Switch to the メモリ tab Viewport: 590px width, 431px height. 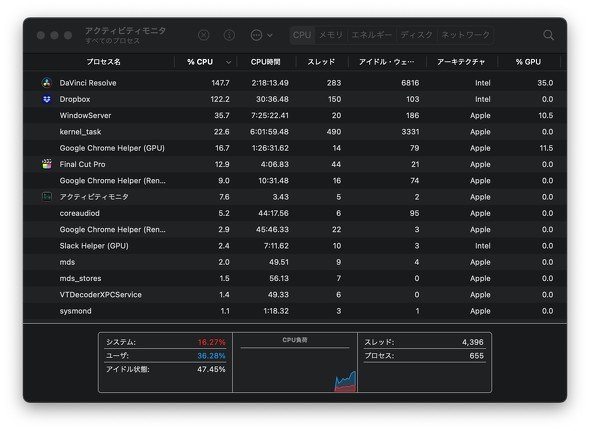point(331,35)
